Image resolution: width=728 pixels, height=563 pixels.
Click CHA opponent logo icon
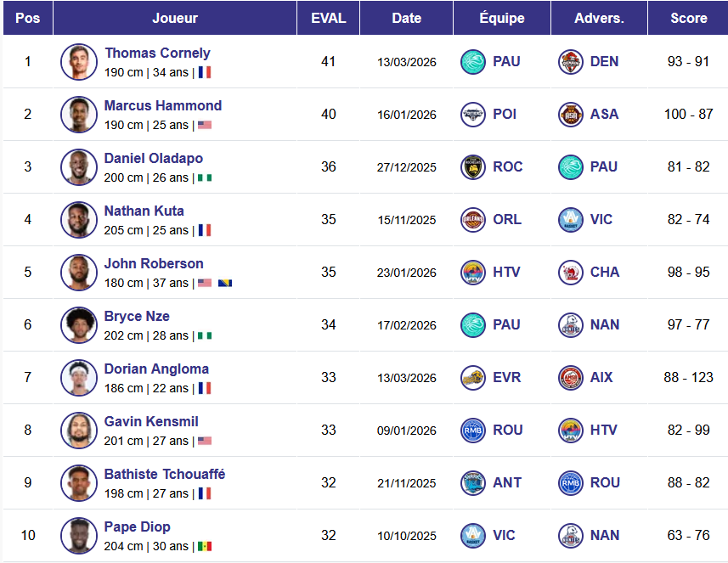[571, 273]
